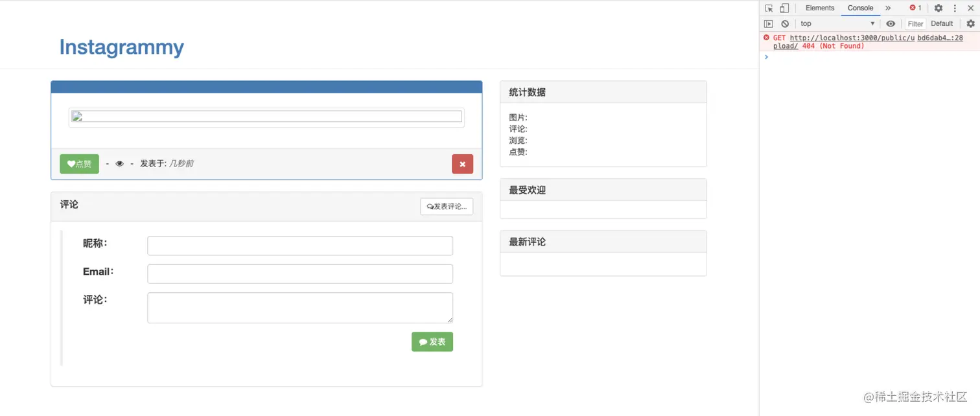Viewport: 980px width, 416px height.
Task: Focus the 评论 textarea
Action: [x=300, y=308]
